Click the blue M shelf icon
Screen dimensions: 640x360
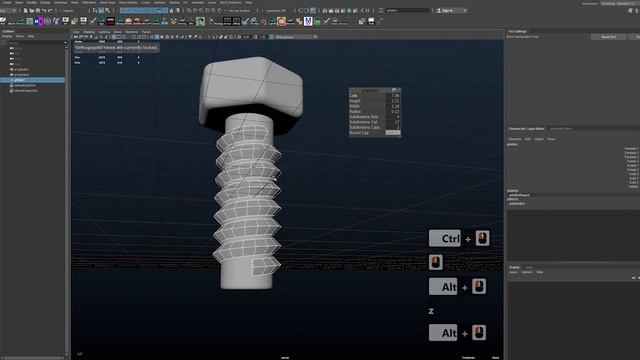(x=308, y=21)
